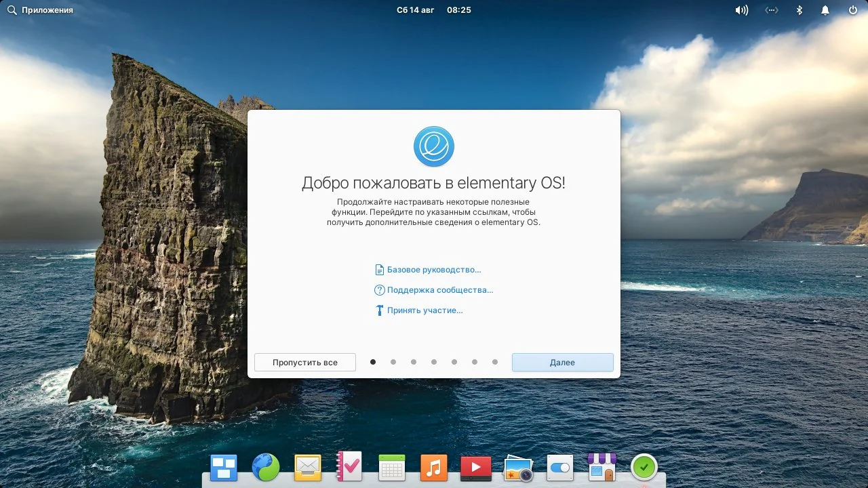Open System Settings from the dock
The width and height of the screenshot is (868, 488).
[x=559, y=466]
